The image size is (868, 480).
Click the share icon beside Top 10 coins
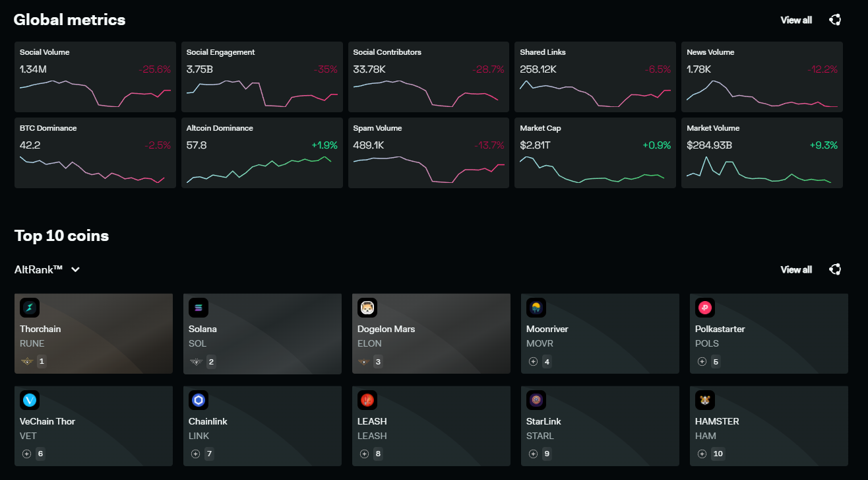click(x=835, y=269)
